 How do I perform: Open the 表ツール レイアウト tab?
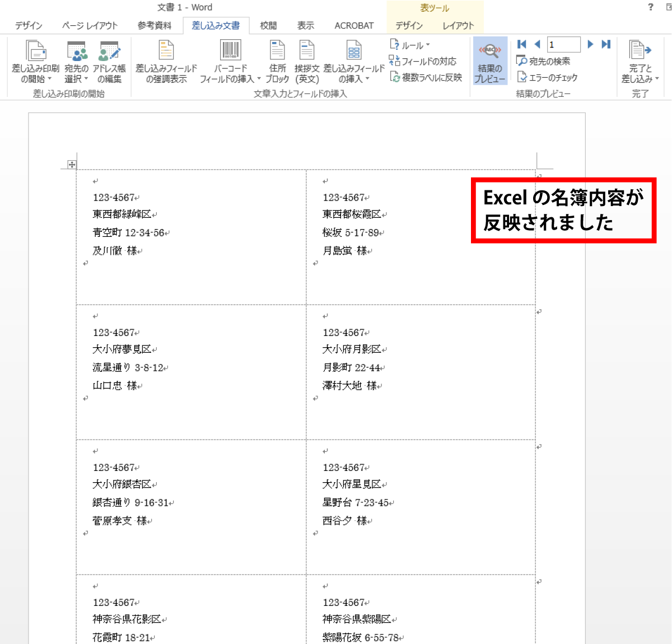[458, 25]
